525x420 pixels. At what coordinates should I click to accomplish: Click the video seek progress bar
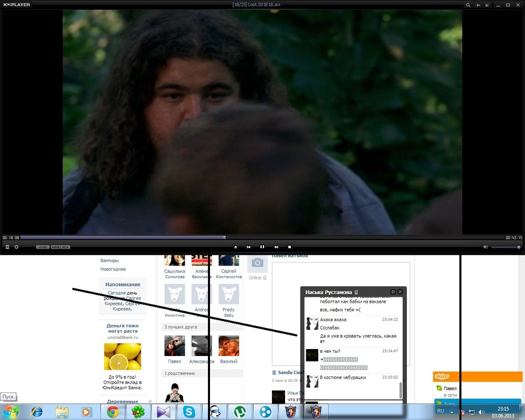pos(262,237)
